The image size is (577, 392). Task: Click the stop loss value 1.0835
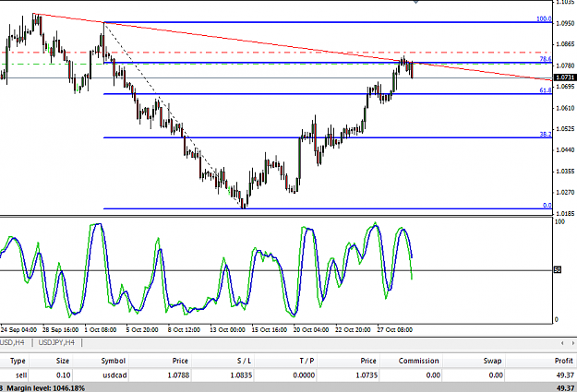coord(241,375)
